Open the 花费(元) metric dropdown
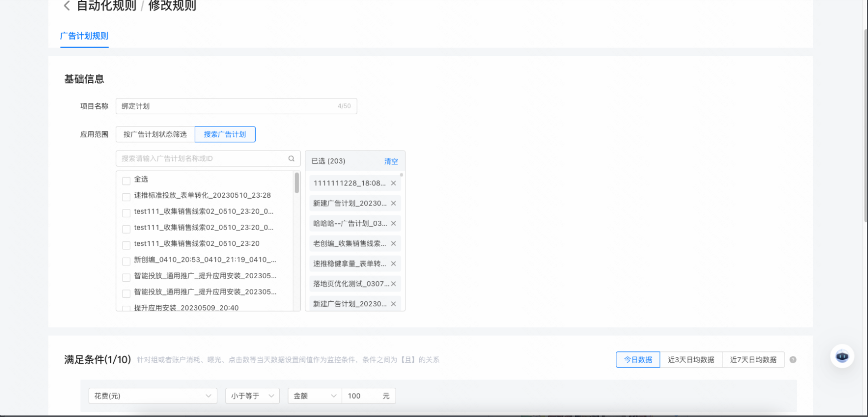Screen dimensions: 868x417 coord(153,395)
